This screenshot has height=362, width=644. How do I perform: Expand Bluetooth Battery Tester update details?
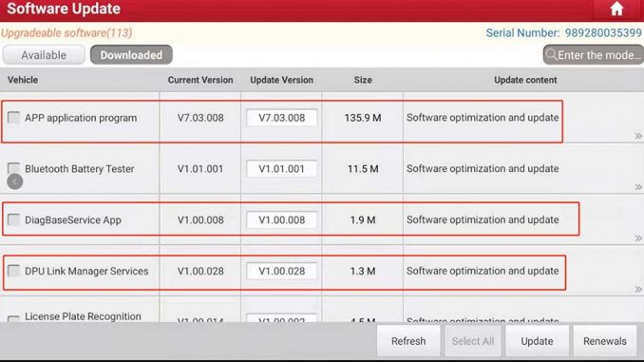[638, 187]
